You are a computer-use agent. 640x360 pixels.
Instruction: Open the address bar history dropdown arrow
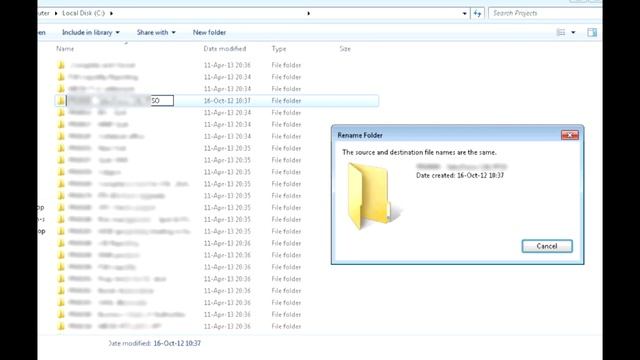[x=464, y=13]
